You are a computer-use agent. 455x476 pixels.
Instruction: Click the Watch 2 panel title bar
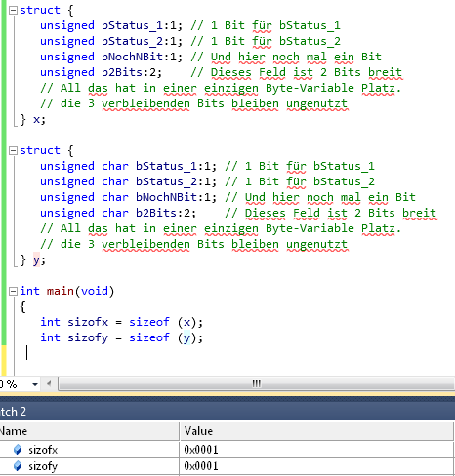227,412
